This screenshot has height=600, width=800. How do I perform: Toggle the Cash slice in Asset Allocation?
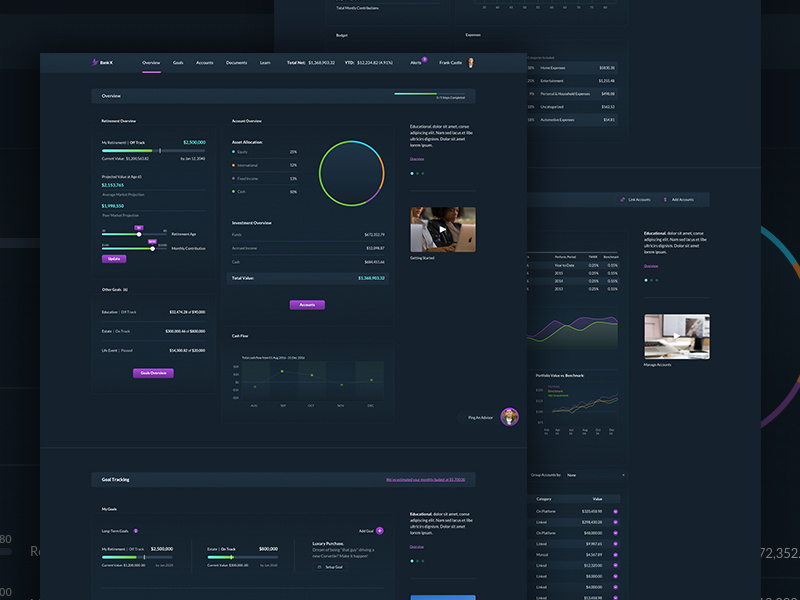coord(233,192)
